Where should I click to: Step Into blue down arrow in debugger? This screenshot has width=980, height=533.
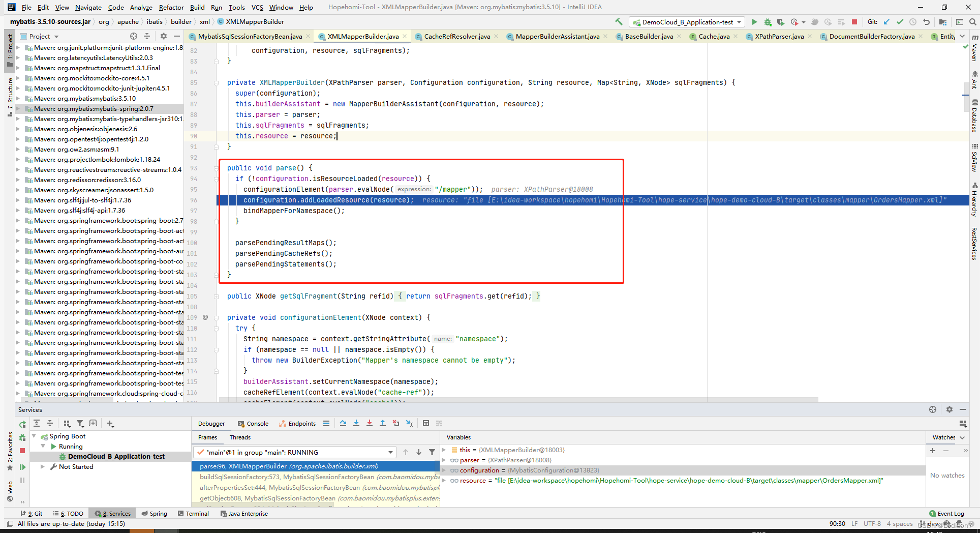tap(356, 423)
